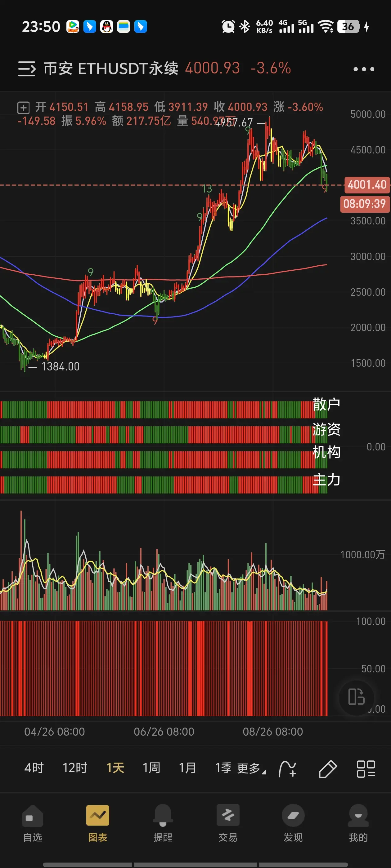Select the 1月 timeframe
This screenshot has height=868, width=391.
coord(187,768)
